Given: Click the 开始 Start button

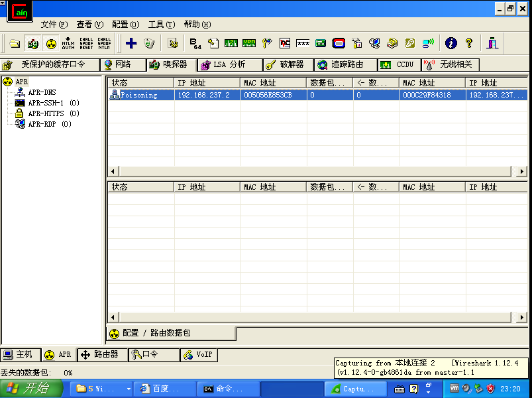Looking at the screenshot, I should 29,389.
